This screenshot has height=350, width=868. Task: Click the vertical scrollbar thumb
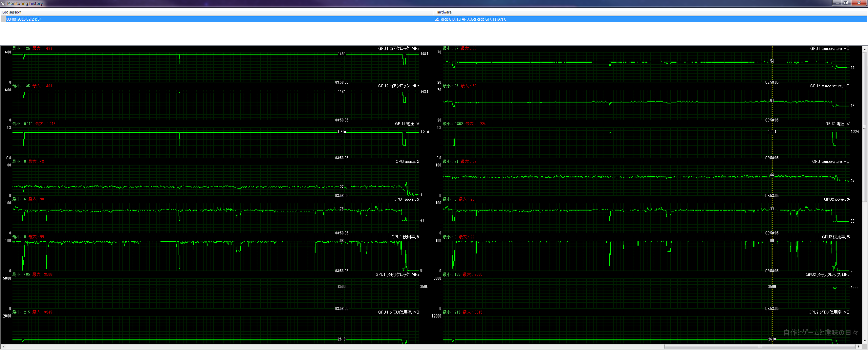(865, 126)
